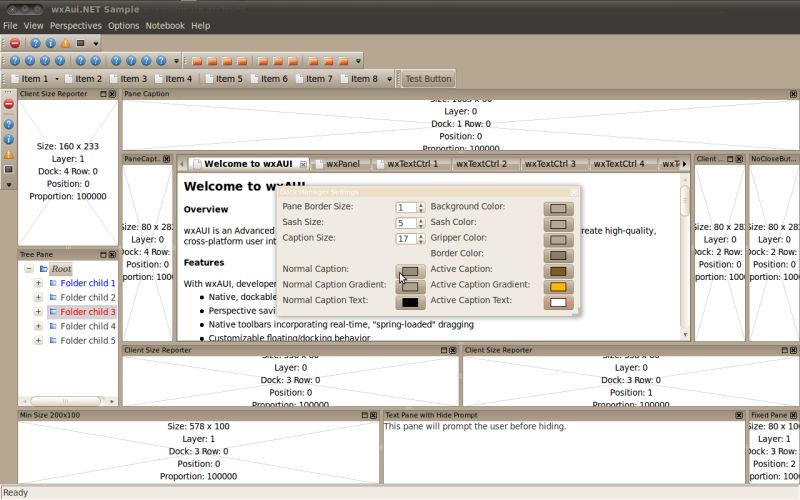Expand Folder child 2
The height and width of the screenshot is (500, 800).
tap(38, 297)
